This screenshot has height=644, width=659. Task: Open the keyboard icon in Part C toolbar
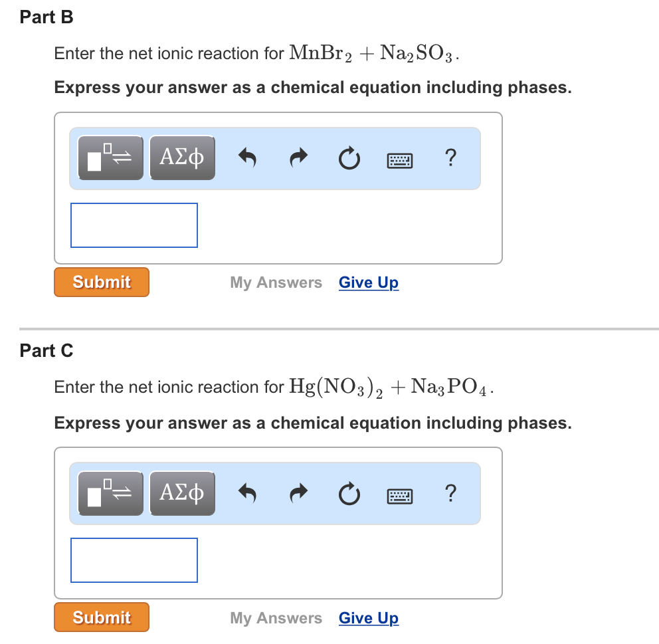coord(399,494)
